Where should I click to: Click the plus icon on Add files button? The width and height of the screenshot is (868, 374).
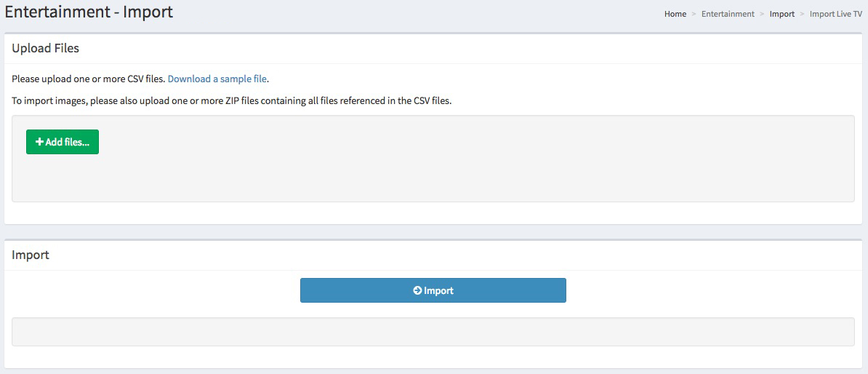click(x=39, y=143)
